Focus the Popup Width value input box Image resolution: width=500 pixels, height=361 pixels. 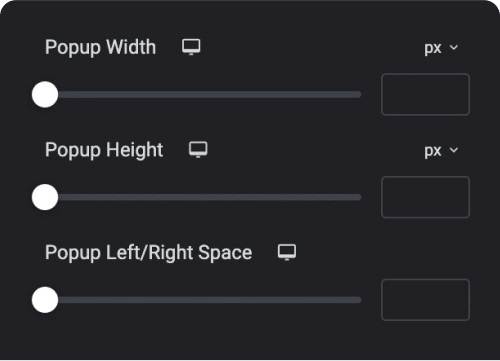click(425, 95)
